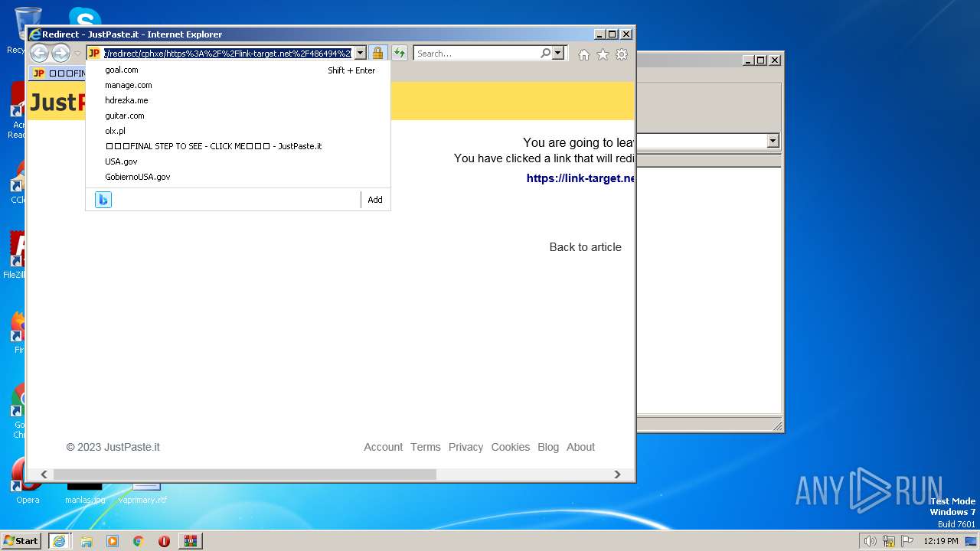
Task: Click the WinRAR taskbar icon
Action: (191, 541)
